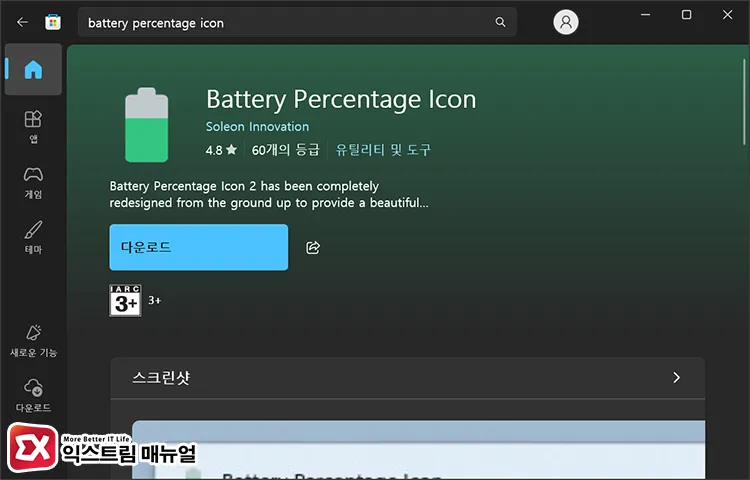750x480 pixels.
Task: Click the Battery Percentage Icon title text
Action: point(341,100)
